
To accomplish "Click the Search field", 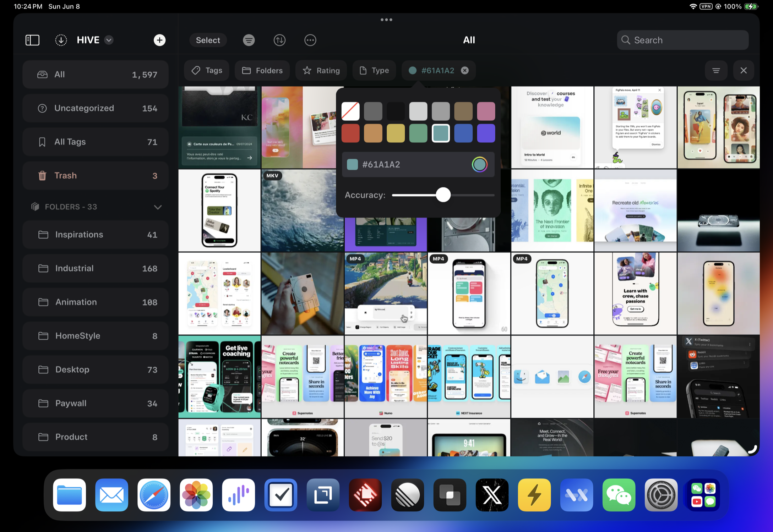I will [x=682, y=40].
